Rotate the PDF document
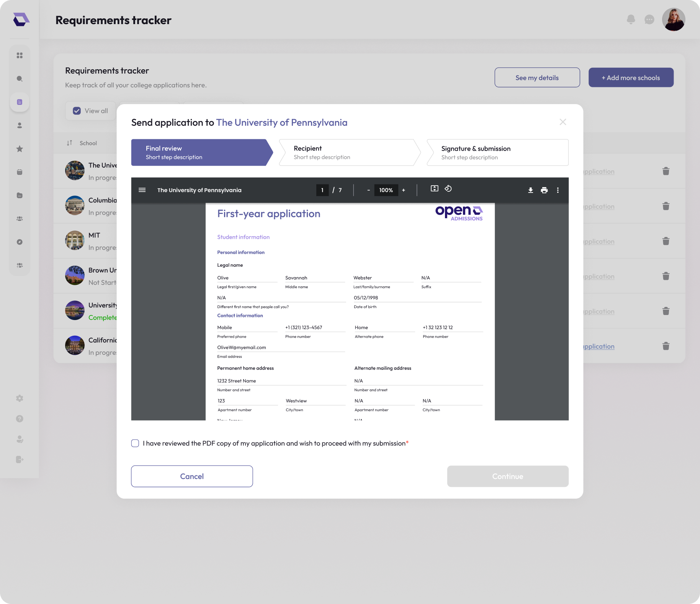 click(448, 188)
